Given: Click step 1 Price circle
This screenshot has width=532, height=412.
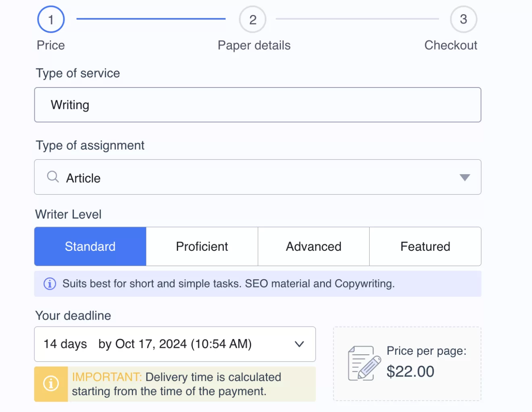Looking at the screenshot, I should [x=51, y=19].
